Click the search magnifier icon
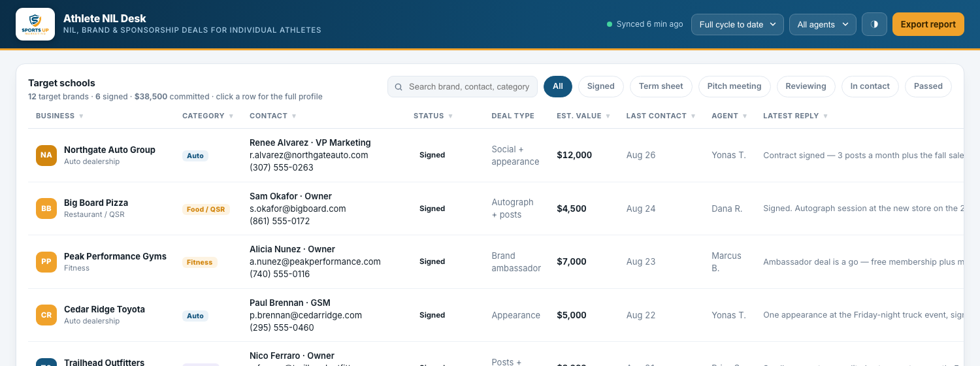The width and height of the screenshot is (980, 366). pos(399,86)
